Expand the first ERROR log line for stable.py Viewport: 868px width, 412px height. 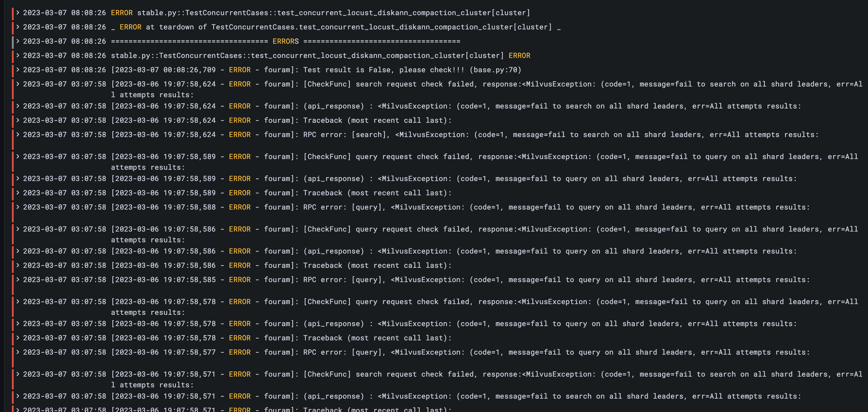(18, 13)
